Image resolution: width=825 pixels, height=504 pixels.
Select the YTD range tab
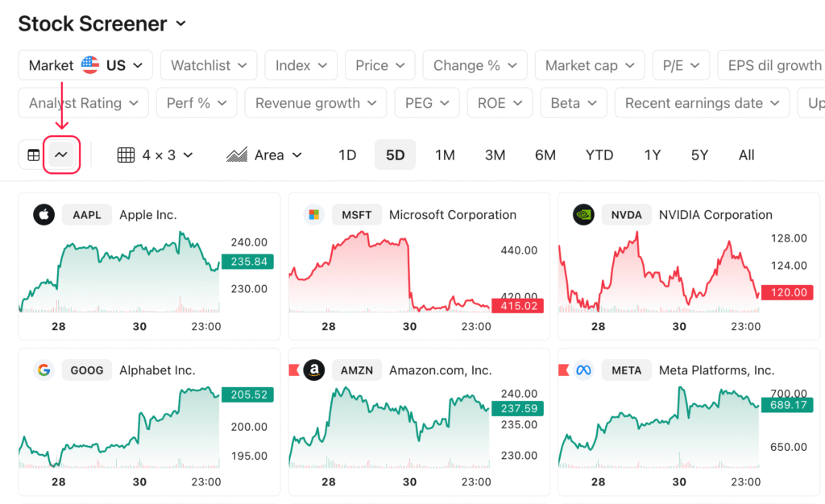[599, 155]
